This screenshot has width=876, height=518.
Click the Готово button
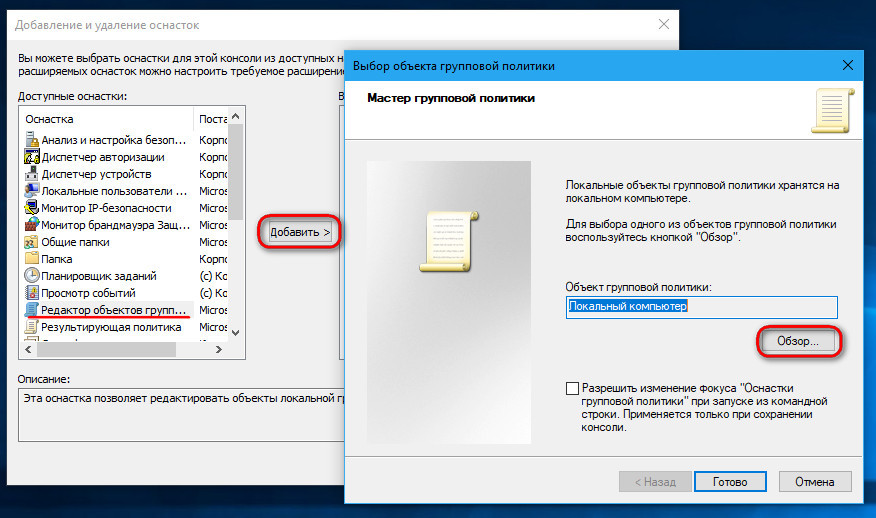(730, 481)
